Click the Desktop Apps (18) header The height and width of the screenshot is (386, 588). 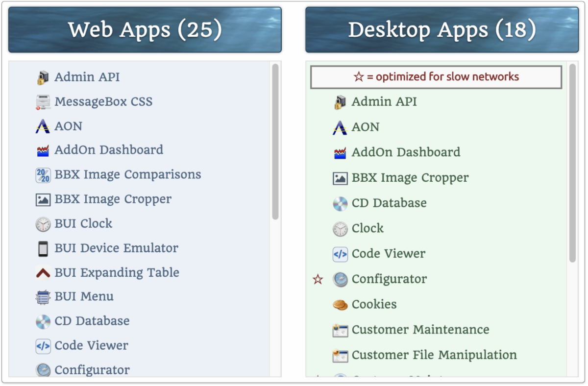click(x=442, y=30)
